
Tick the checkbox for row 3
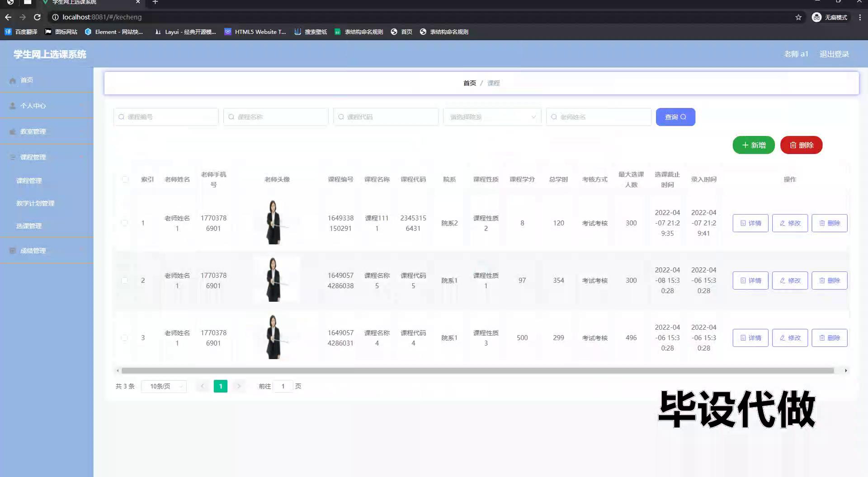point(124,338)
